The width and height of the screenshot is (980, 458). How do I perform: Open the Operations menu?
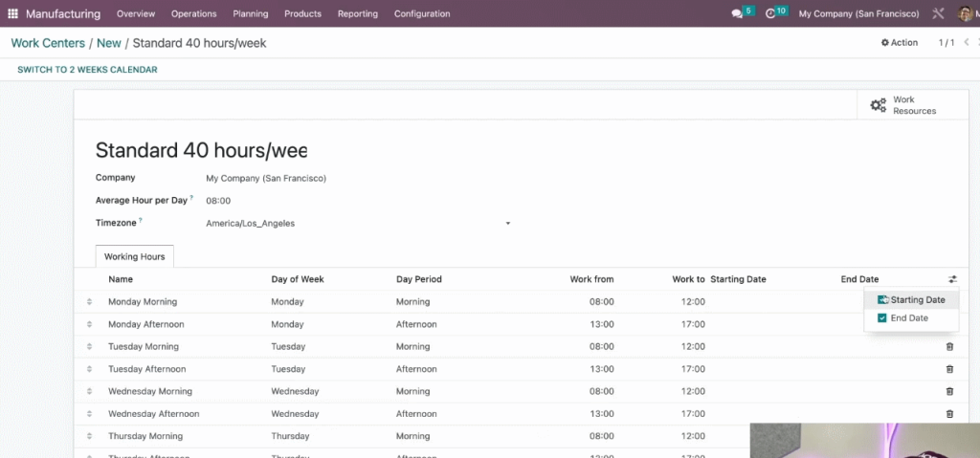[x=193, y=13]
